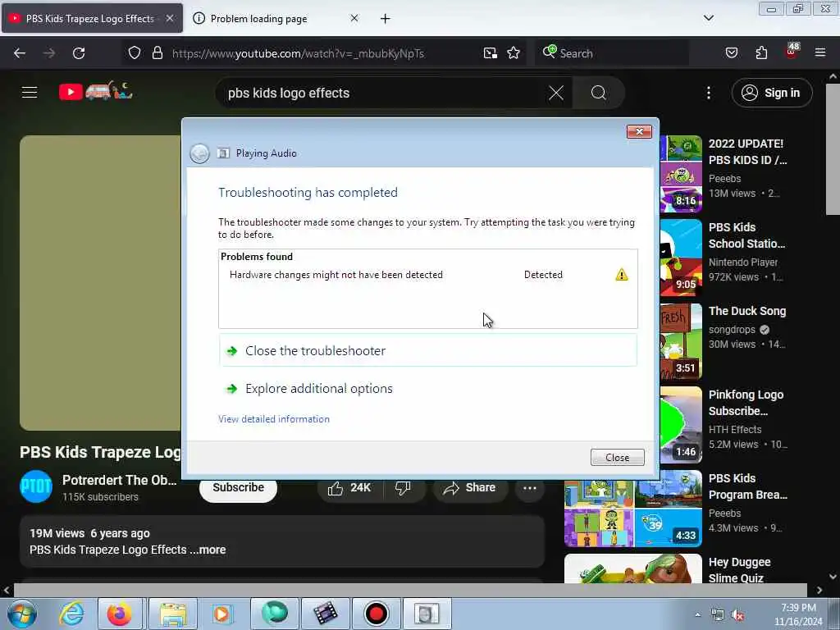Click the browser back arrow
Screen dimensions: 840x630
20,53
